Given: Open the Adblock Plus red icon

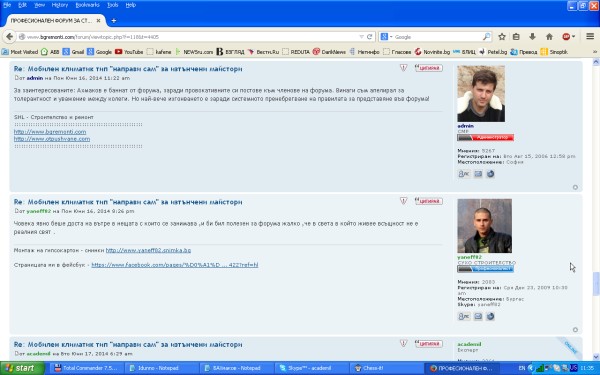Looking at the screenshot, I should point(566,37).
